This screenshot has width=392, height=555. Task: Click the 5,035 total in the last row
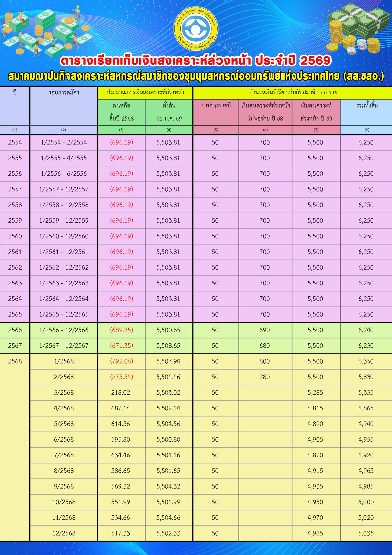[x=366, y=533]
